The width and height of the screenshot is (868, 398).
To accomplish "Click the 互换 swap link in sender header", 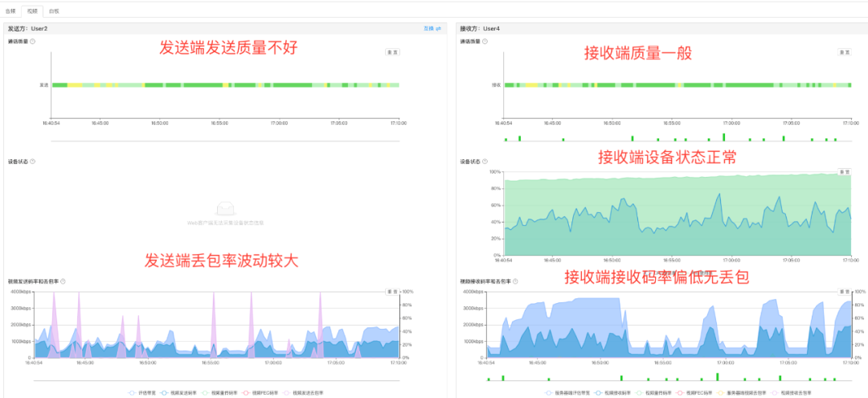I will [432, 28].
